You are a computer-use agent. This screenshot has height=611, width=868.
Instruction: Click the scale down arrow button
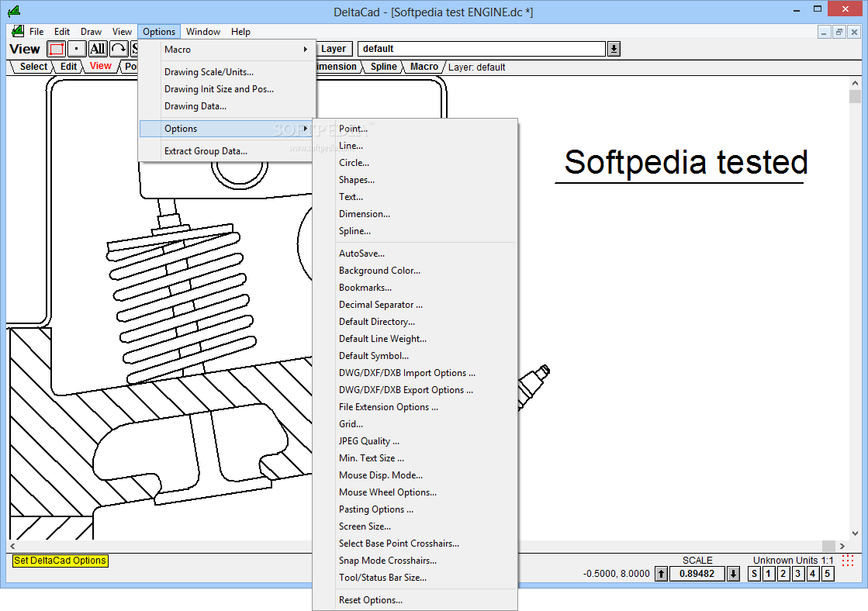734,574
